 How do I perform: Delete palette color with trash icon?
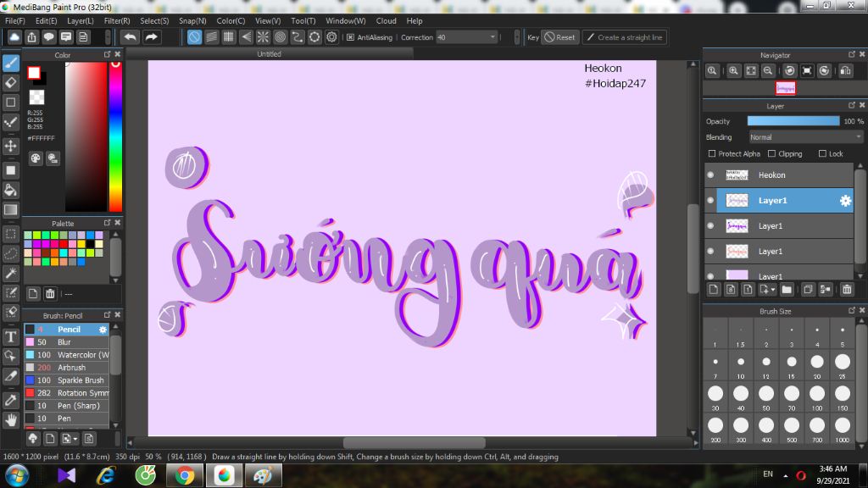50,294
